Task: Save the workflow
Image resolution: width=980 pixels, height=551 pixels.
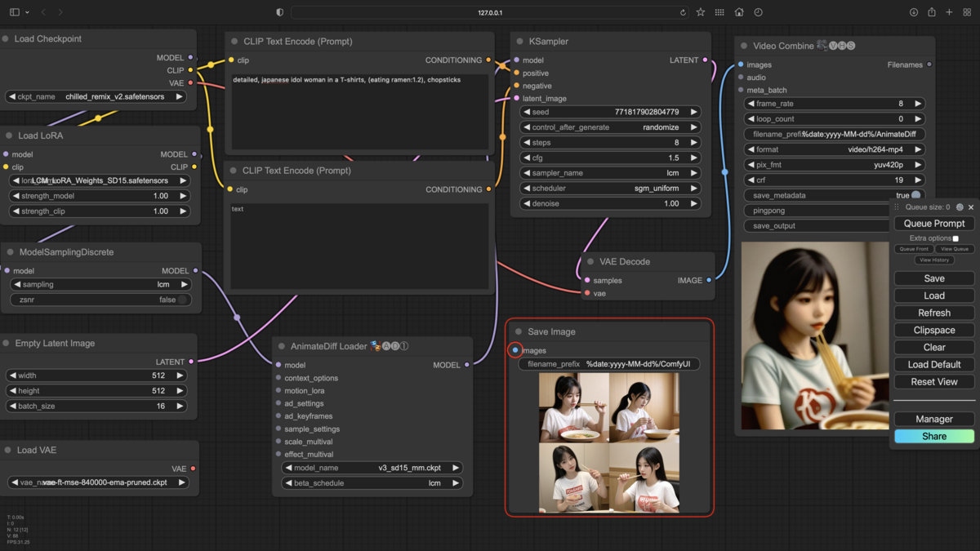Action: tap(934, 278)
